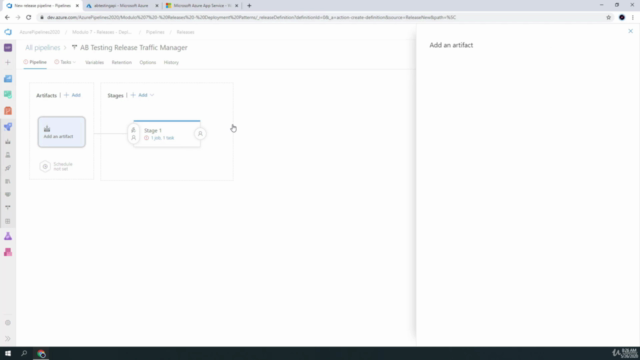
Task: Open the History tab
Action: pos(171,62)
